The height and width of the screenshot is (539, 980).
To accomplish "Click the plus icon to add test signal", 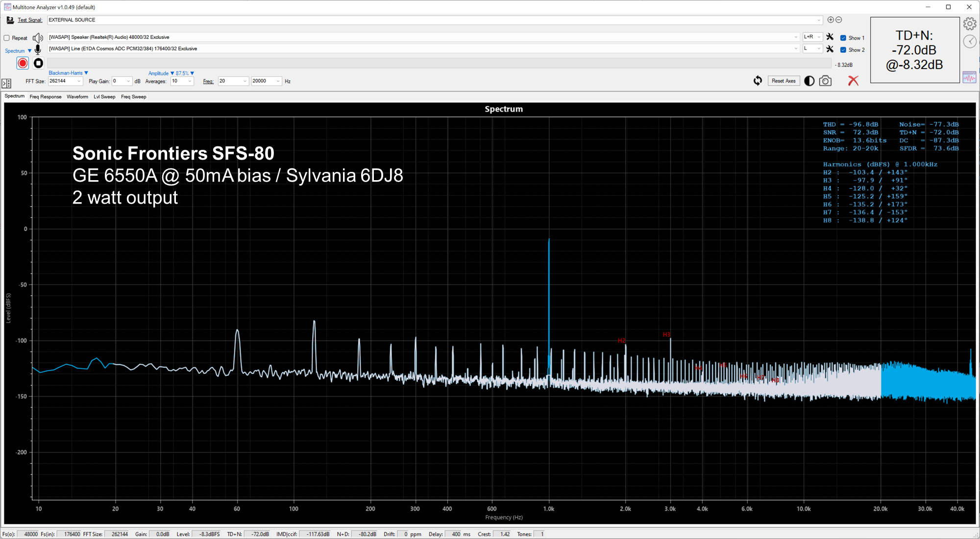I will (831, 20).
